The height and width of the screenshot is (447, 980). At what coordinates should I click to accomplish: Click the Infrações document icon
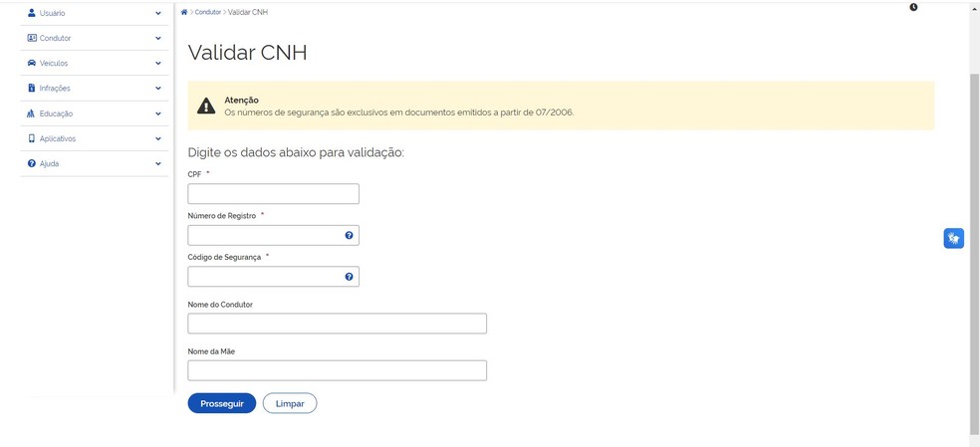click(32, 89)
